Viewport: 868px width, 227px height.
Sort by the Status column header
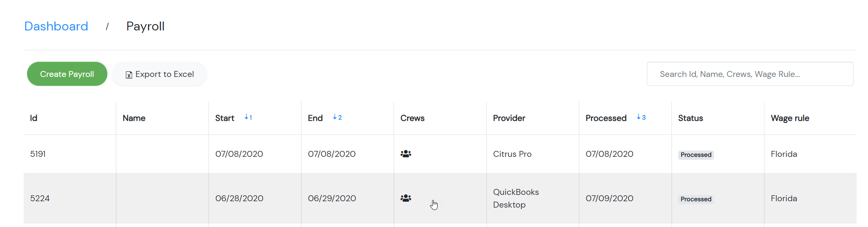[690, 118]
